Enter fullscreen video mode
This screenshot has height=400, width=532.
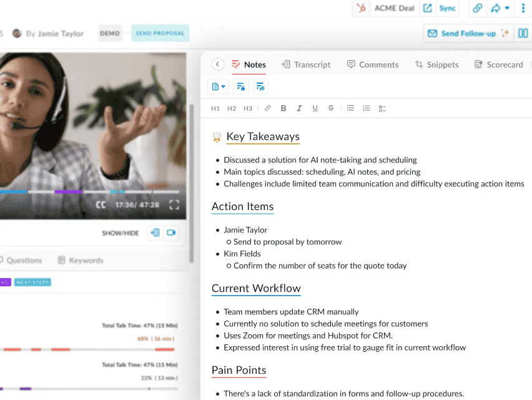coord(174,205)
